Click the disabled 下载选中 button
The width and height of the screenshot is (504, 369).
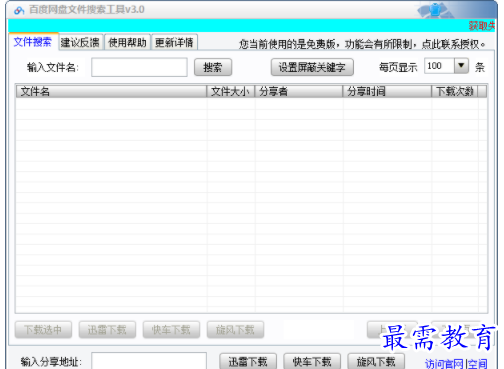pyautogui.click(x=43, y=330)
